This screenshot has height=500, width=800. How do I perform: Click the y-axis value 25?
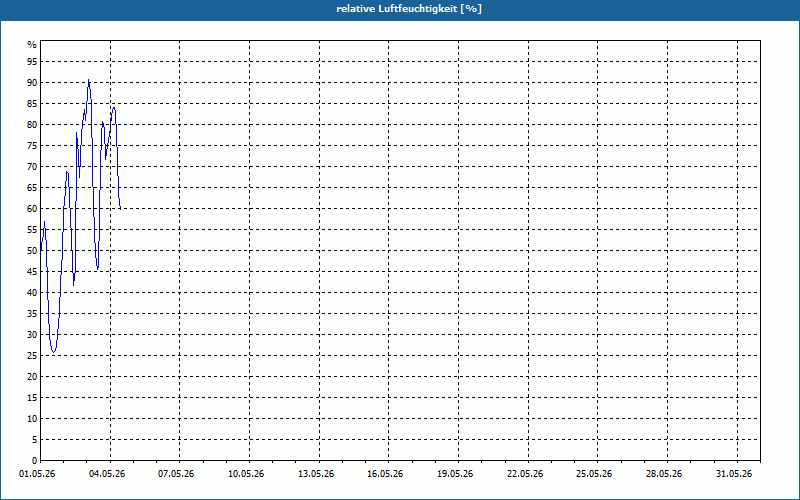pyautogui.click(x=32, y=356)
